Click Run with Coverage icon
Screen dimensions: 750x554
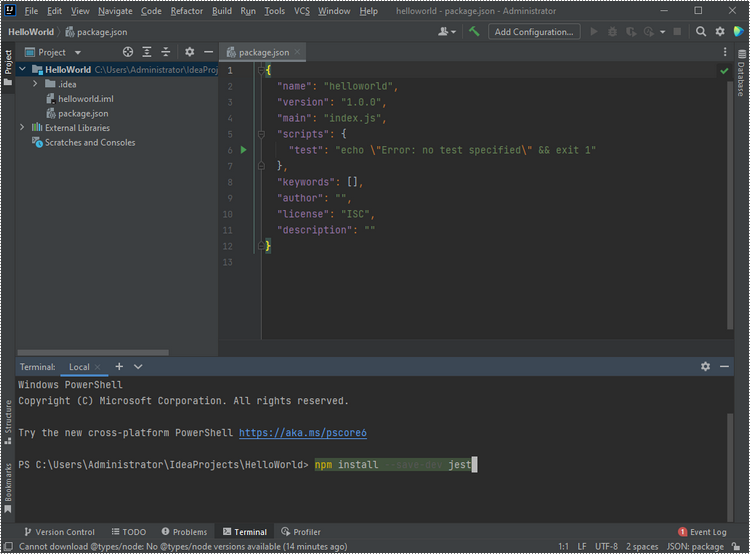coord(631,32)
